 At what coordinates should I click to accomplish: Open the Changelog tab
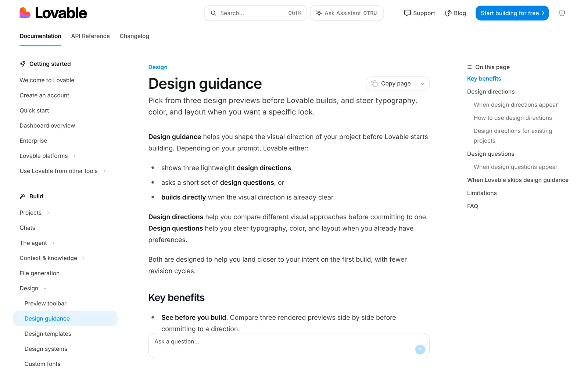(135, 36)
